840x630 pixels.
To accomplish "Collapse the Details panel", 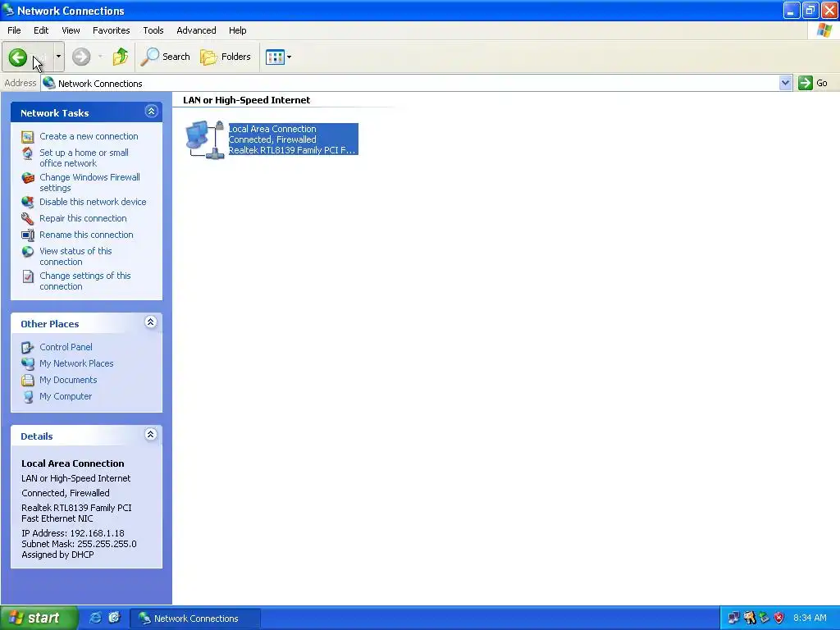I will pos(151,435).
